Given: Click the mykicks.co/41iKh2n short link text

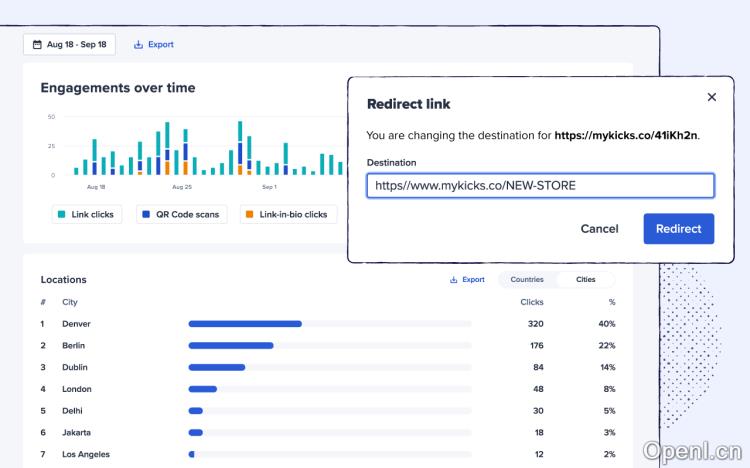Looking at the screenshot, I should (626, 135).
